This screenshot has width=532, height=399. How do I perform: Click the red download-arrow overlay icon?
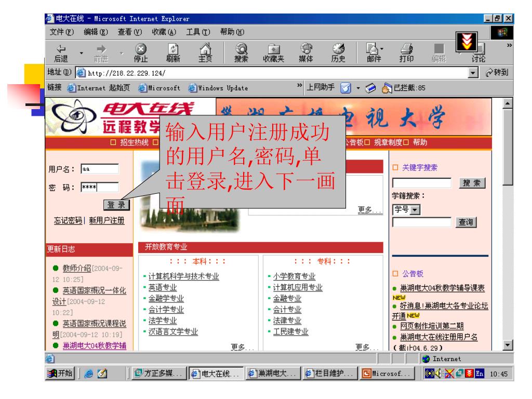[x=467, y=42]
